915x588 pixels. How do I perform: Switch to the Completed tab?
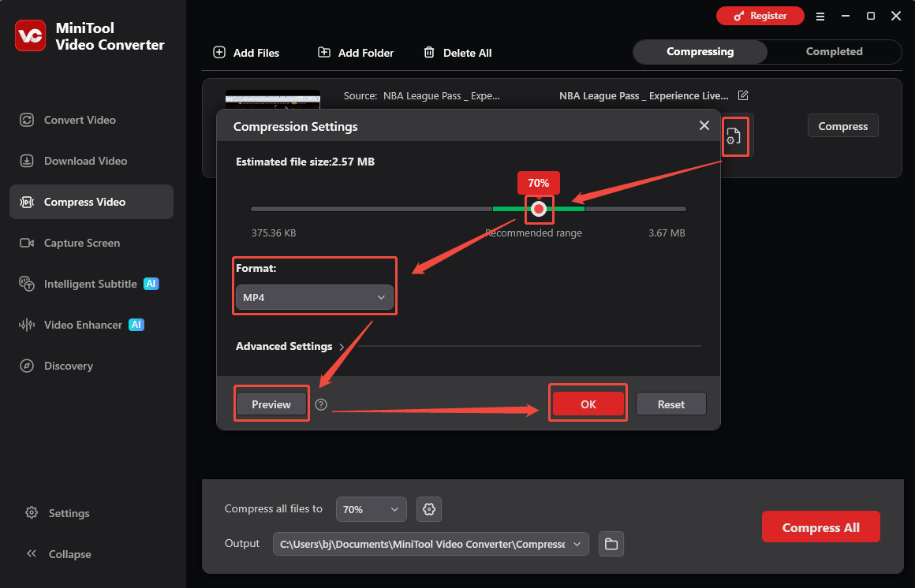[834, 52]
